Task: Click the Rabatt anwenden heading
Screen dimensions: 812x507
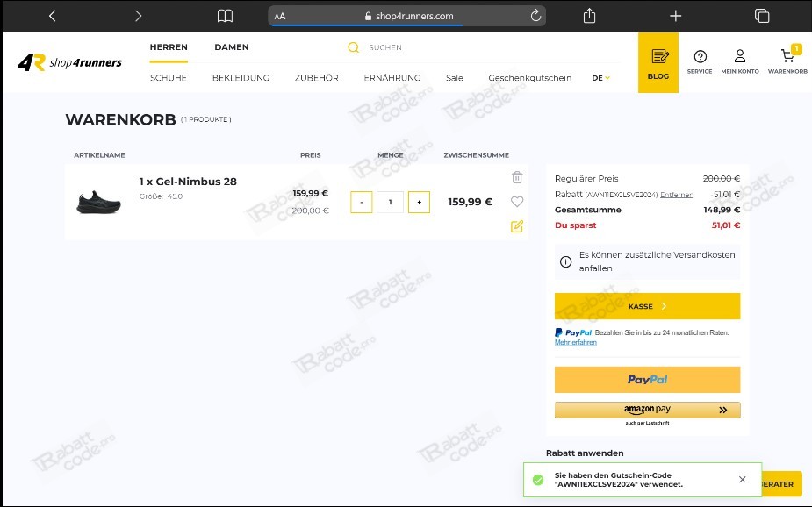Action: (585, 453)
